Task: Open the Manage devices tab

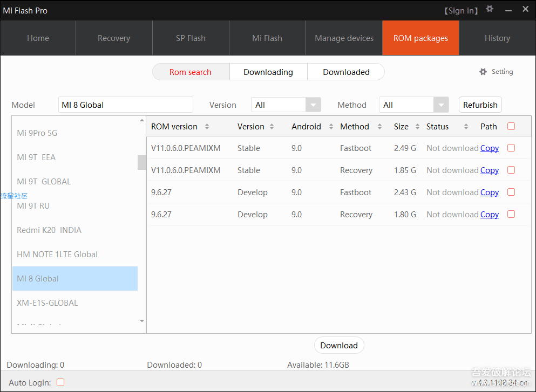Action: point(344,38)
